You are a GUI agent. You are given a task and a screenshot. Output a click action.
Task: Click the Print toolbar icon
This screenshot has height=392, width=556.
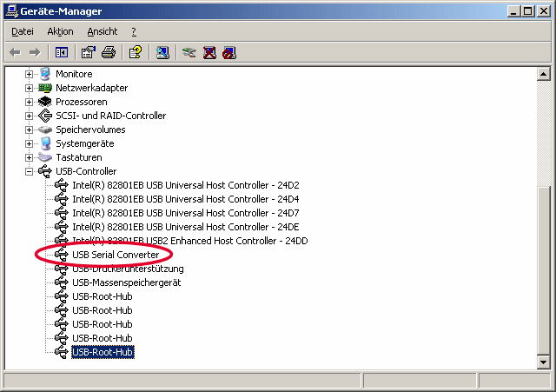point(109,52)
